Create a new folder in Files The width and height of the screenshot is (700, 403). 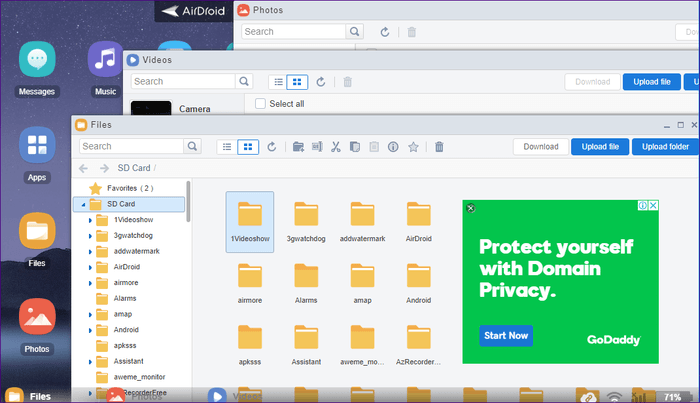pos(298,147)
